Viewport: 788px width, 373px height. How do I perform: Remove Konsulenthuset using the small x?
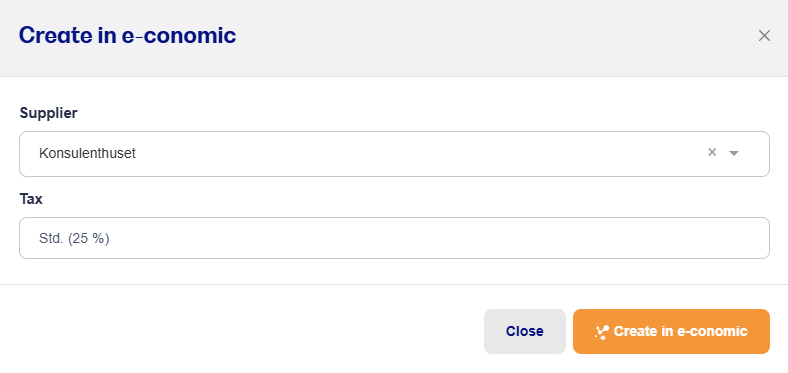pyautogui.click(x=712, y=152)
